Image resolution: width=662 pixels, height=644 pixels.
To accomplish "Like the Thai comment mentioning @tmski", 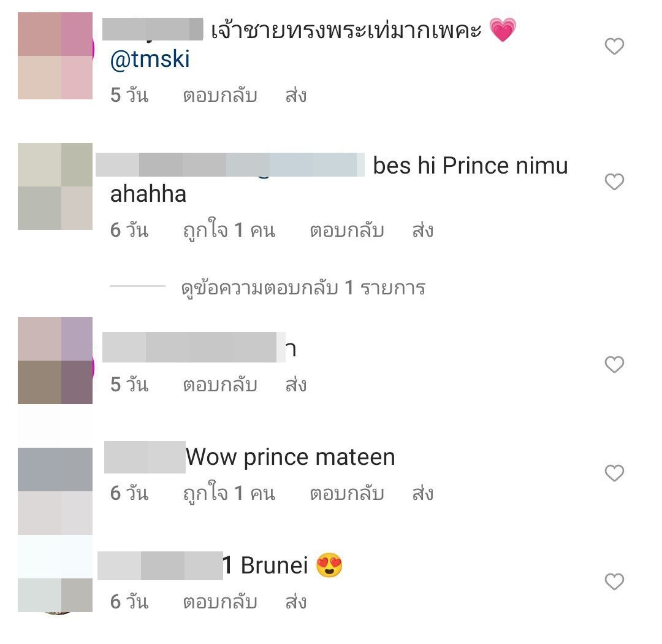I will (x=614, y=47).
